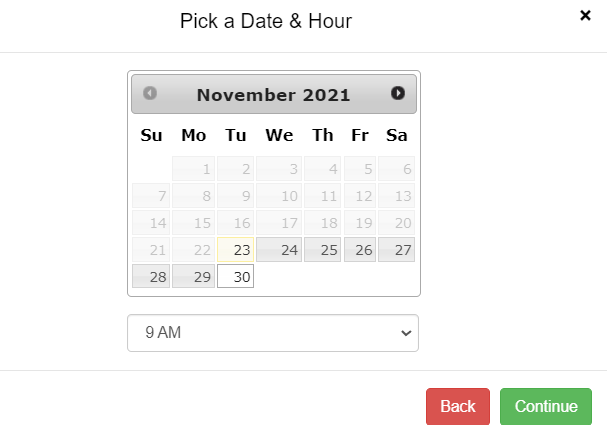
Task: Choose November 24 as the date
Action: [279, 250]
